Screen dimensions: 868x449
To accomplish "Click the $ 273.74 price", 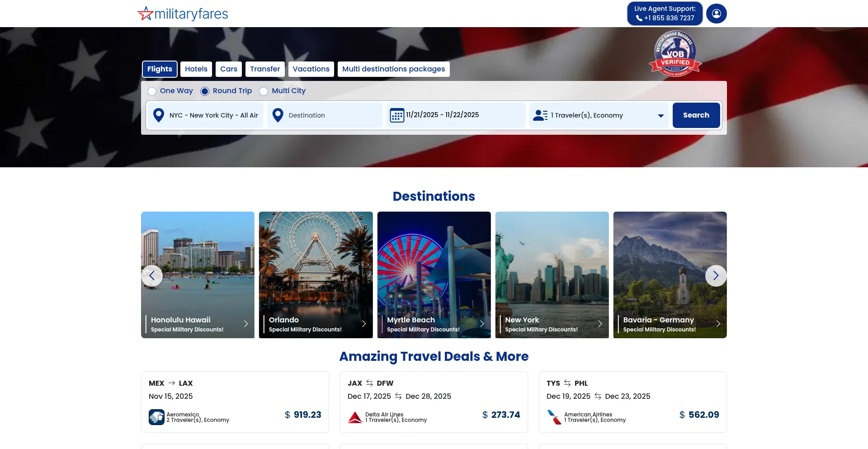I will [501, 415].
